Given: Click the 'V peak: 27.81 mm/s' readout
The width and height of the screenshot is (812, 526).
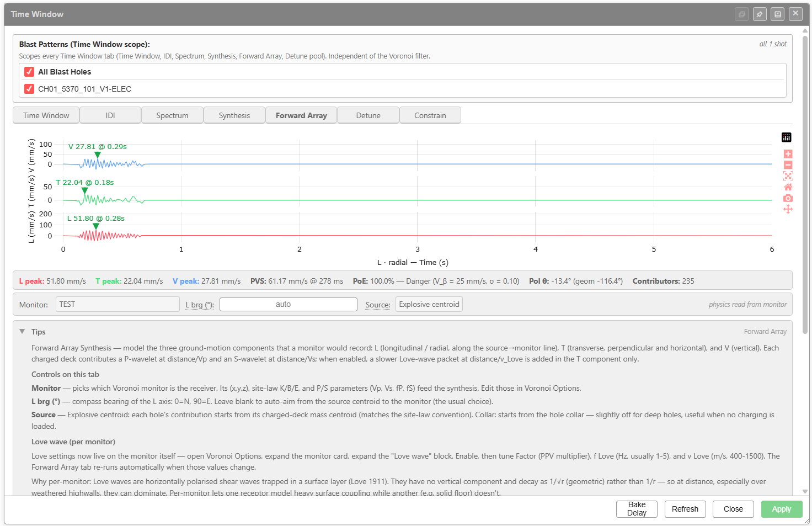Looking at the screenshot, I should coord(207,281).
